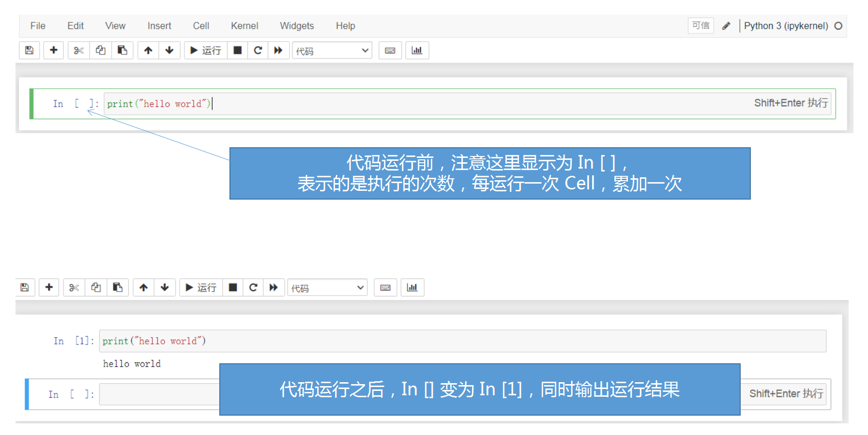This screenshot has height=435, width=868.
Task: Run all cells with lower toolbar fast-forward icon
Action: point(274,288)
